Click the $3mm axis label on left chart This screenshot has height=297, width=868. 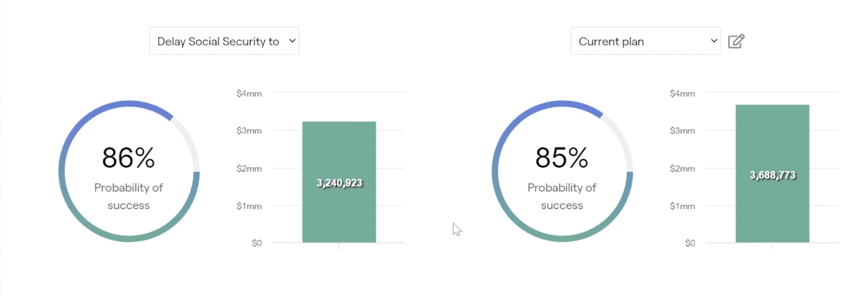[x=249, y=131]
